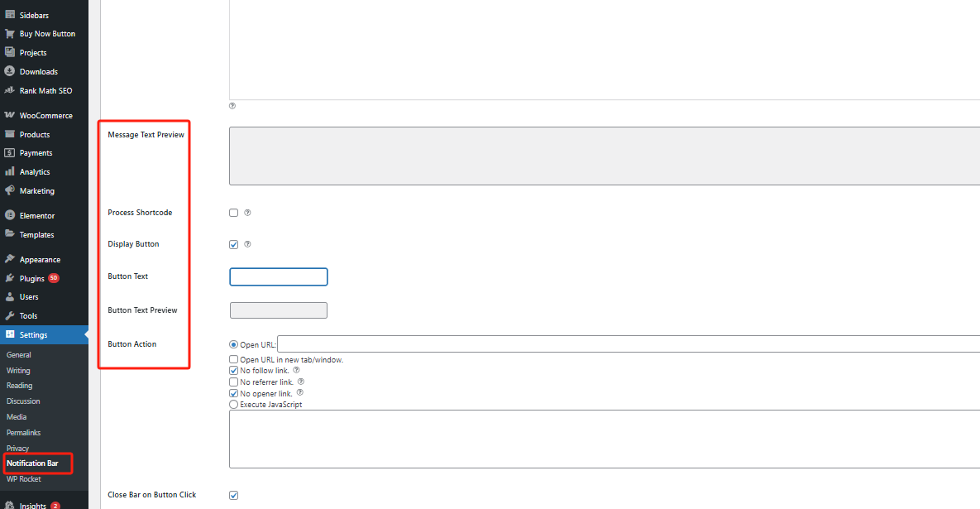The image size is (980, 509).
Task: Click the Execute JavaScript code textarea
Action: click(x=605, y=439)
